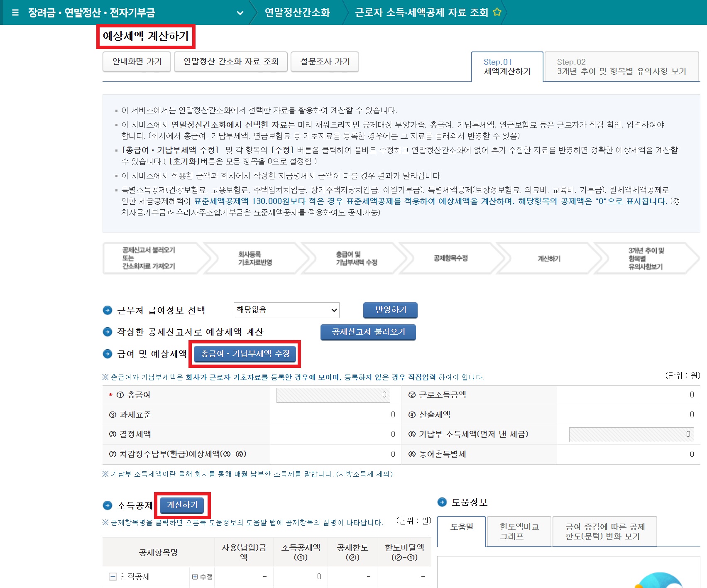This screenshot has width=707, height=588.
Task: Click the ⑤ 결정세액 label
Action: click(130, 434)
